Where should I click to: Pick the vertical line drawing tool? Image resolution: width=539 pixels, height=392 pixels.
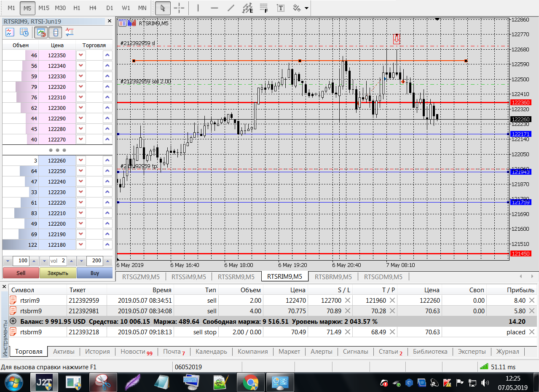pos(198,8)
